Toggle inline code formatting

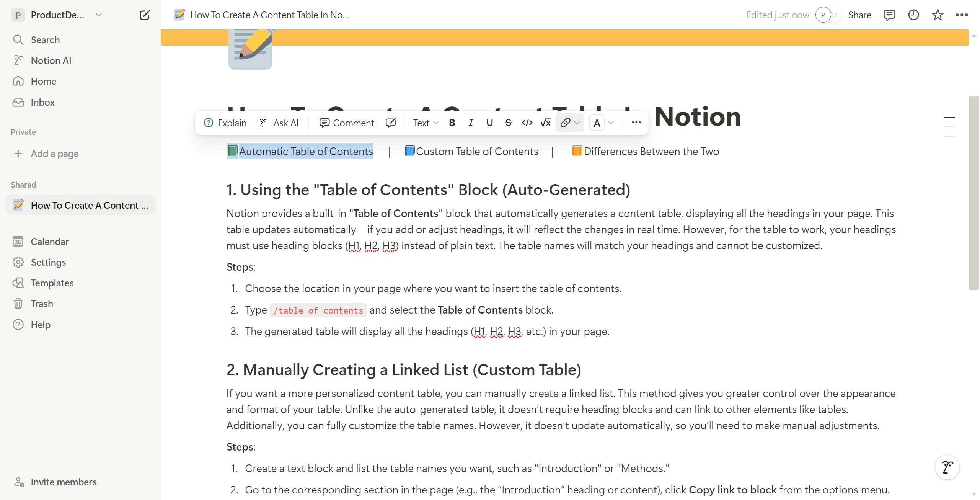click(527, 123)
